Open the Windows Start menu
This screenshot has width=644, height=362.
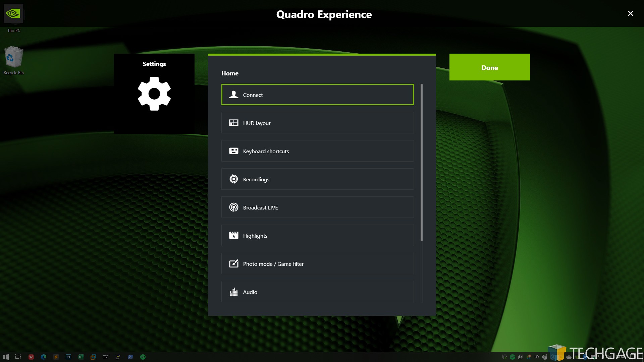6,357
